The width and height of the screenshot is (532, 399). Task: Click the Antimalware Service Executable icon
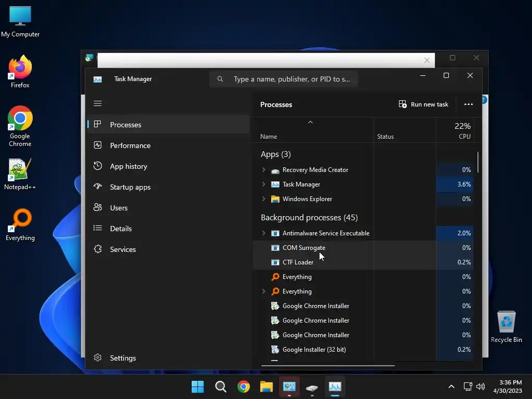click(x=275, y=233)
